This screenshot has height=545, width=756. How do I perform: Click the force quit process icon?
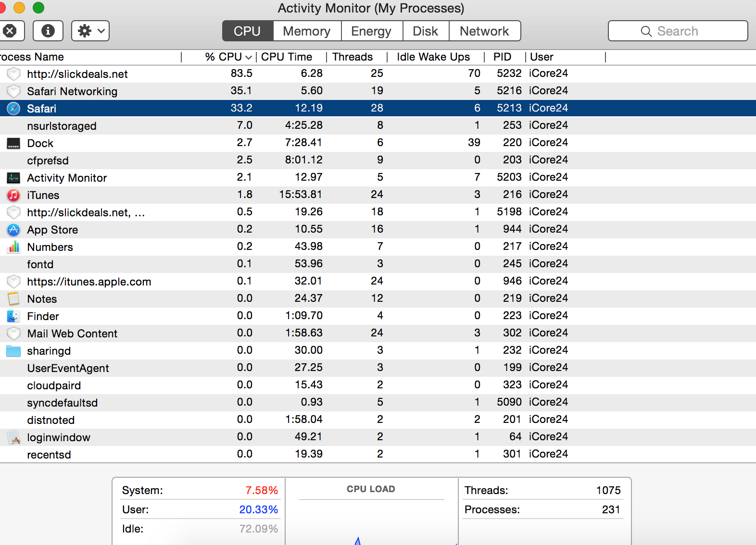pos(10,31)
